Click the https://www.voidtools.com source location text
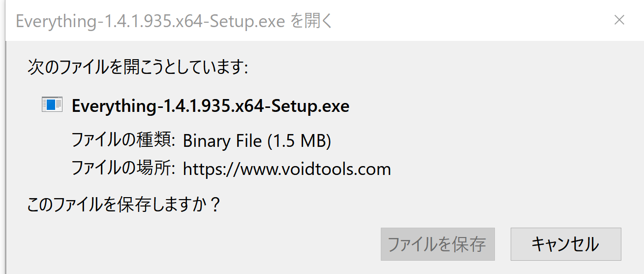Screen dimensions: 644x274 pos(287,170)
